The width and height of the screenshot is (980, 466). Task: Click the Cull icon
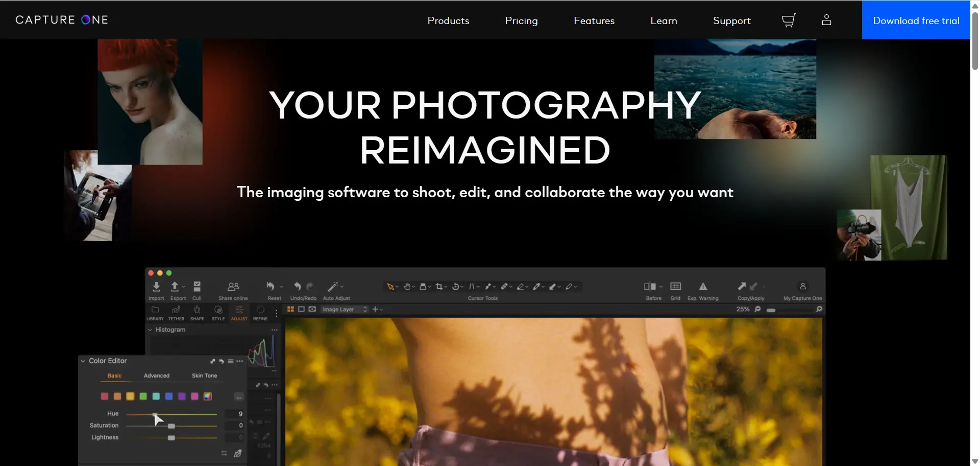click(x=197, y=287)
